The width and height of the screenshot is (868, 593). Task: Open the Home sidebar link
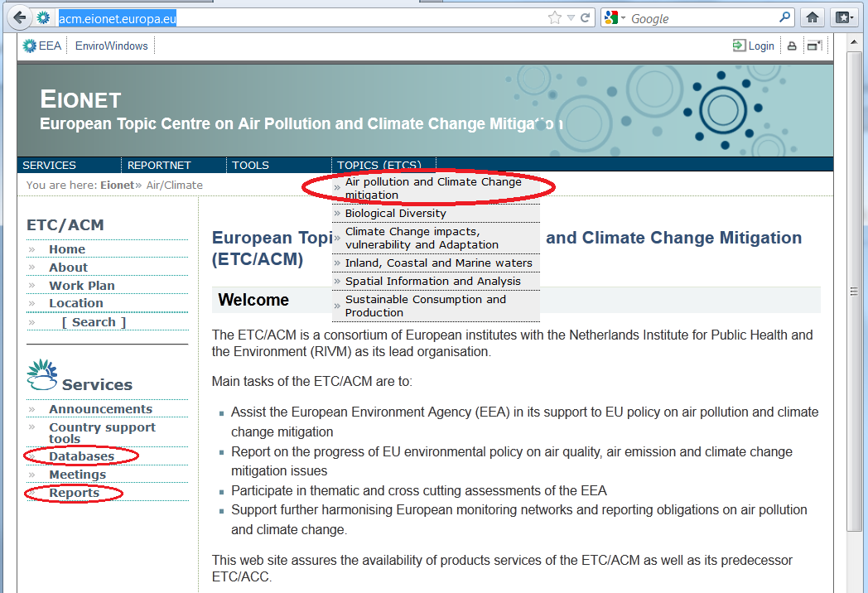click(67, 249)
